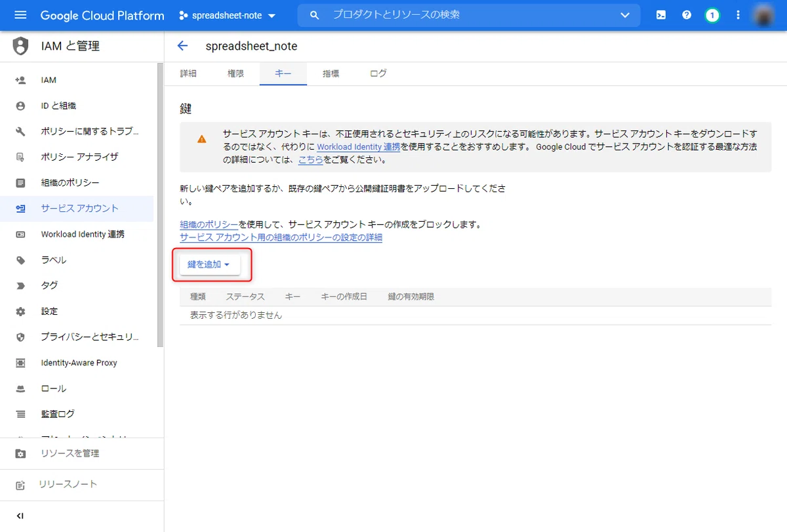787x532 pixels.
Task: Click the wrench icon for policy troubleshooting
Action: click(20, 131)
